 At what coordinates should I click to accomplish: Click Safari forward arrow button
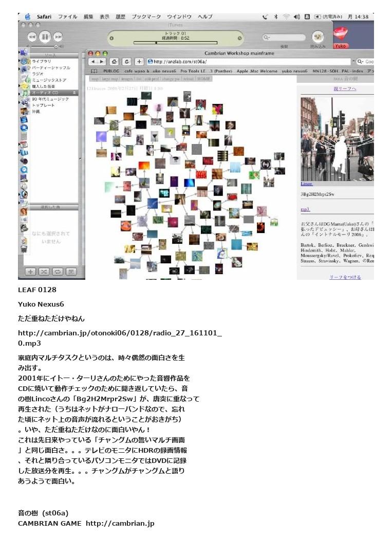tap(101, 62)
